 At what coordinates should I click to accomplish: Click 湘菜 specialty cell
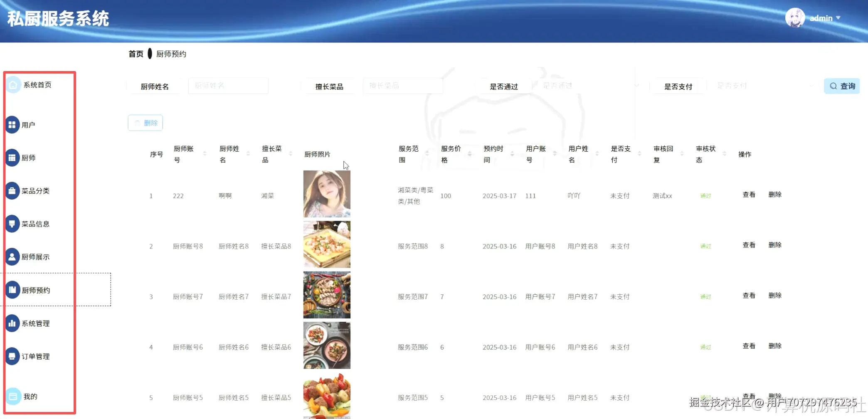coord(268,196)
